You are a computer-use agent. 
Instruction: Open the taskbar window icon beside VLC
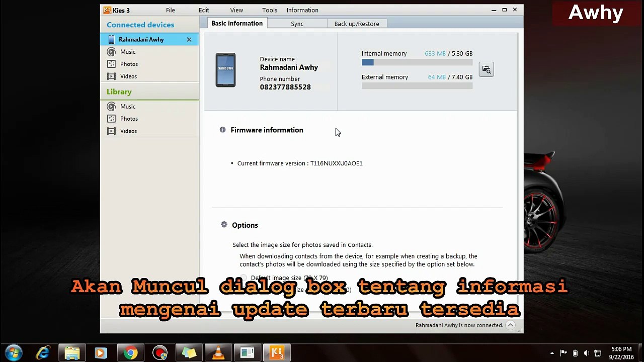coord(248,353)
